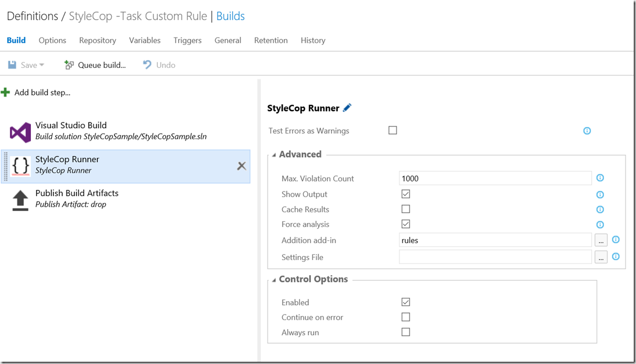Browse for Addition add-in with ellipsis button

pos(601,240)
